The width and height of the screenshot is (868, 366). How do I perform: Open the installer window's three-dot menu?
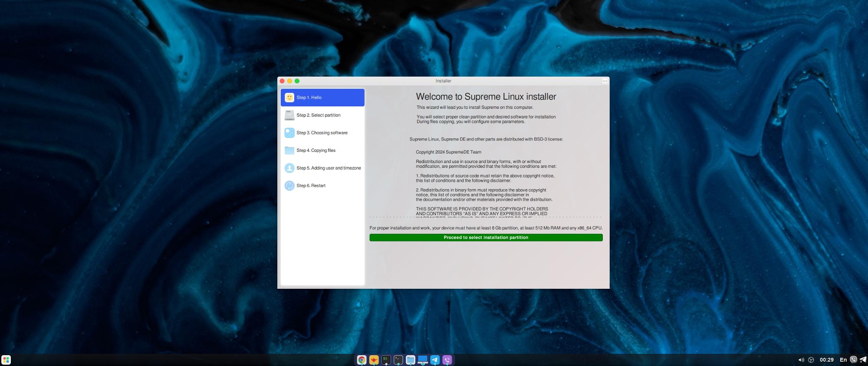(x=605, y=81)
